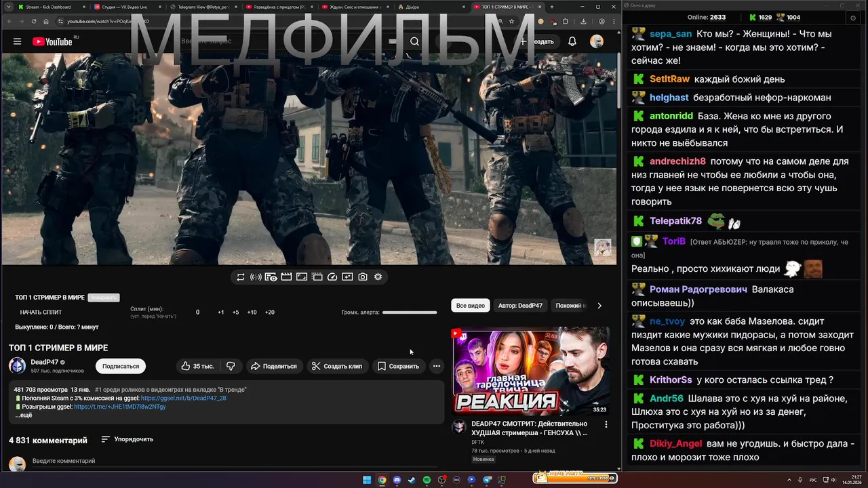Take a screenshot with the camera icon
This screenshot has width=868, height=488.
[x=363, y=277]
